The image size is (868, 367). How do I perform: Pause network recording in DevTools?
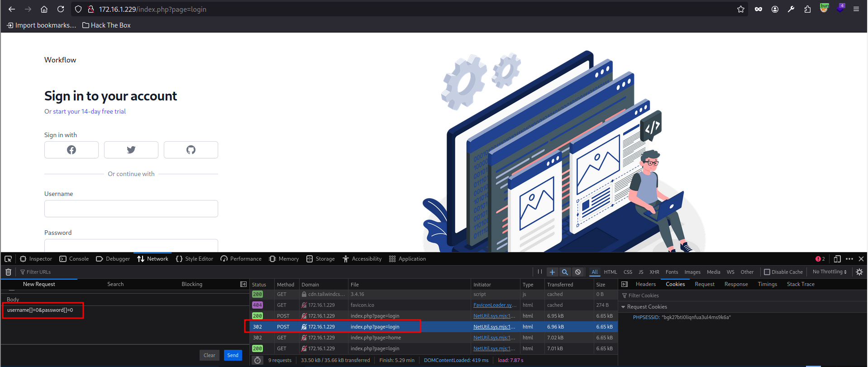pos(540,272)
